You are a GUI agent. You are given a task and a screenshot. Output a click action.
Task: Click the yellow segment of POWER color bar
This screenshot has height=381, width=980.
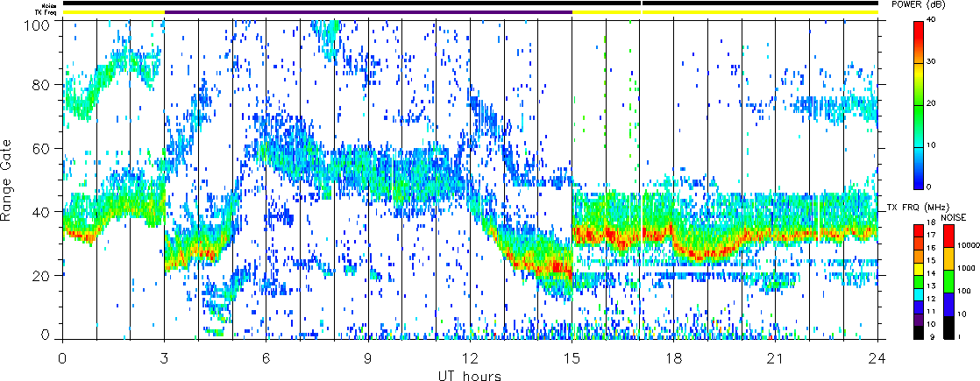pyautogui.click(x=919, y=72)
